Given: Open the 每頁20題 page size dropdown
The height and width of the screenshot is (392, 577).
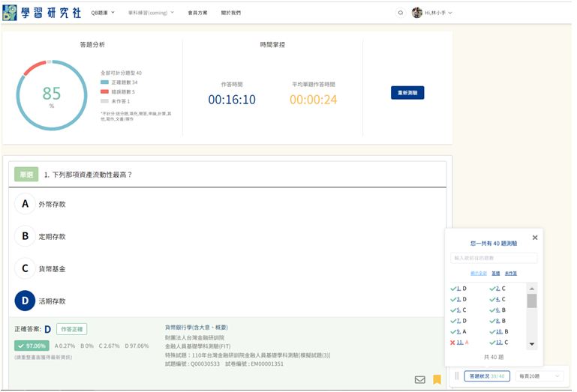Looking at the screenshot, I should [x=538, y=376].
